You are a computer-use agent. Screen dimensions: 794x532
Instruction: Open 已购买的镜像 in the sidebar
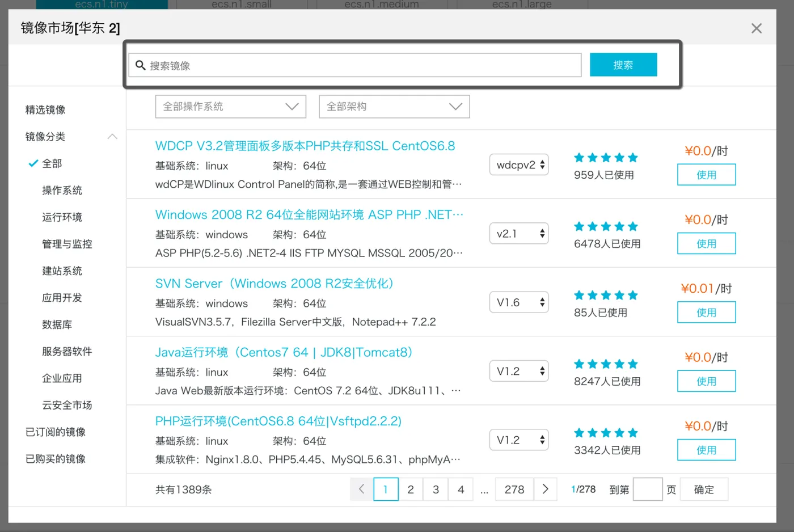click(x=56, y=458)
